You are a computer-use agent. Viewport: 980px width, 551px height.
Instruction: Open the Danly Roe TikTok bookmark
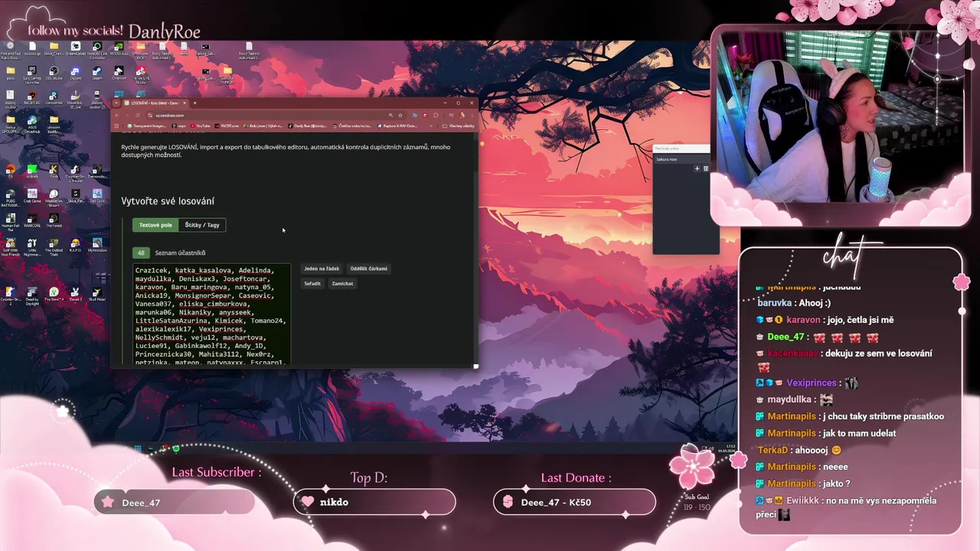[307, 126]
